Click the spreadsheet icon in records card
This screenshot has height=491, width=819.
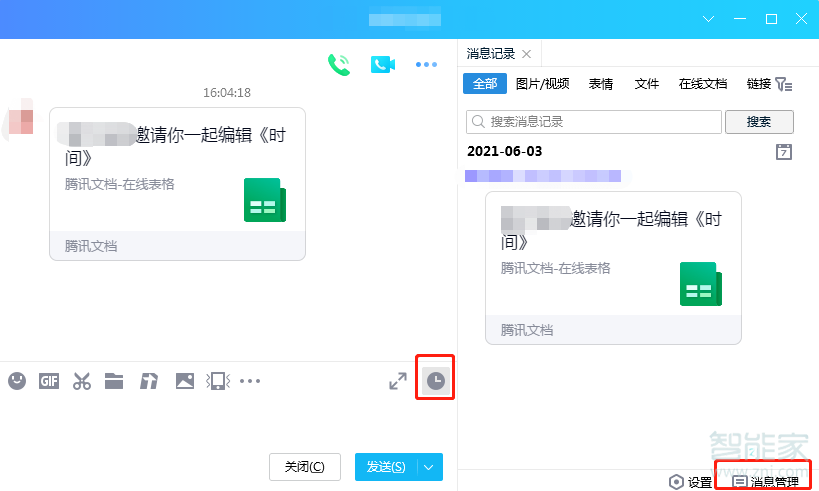tap(701, 284)
